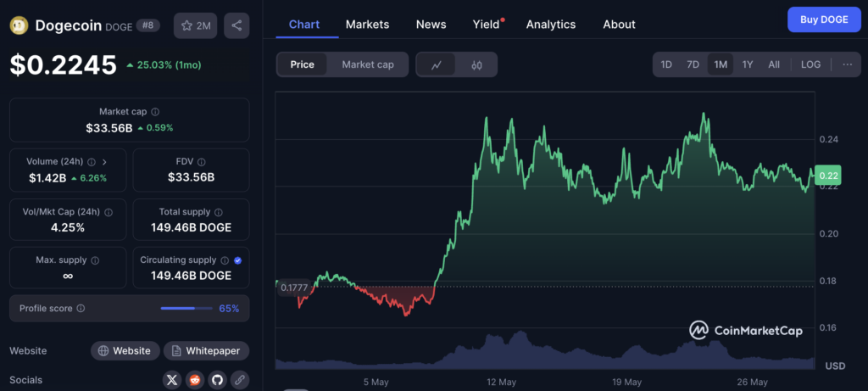
Task: Set chart range to All
Action: point(774,64)
